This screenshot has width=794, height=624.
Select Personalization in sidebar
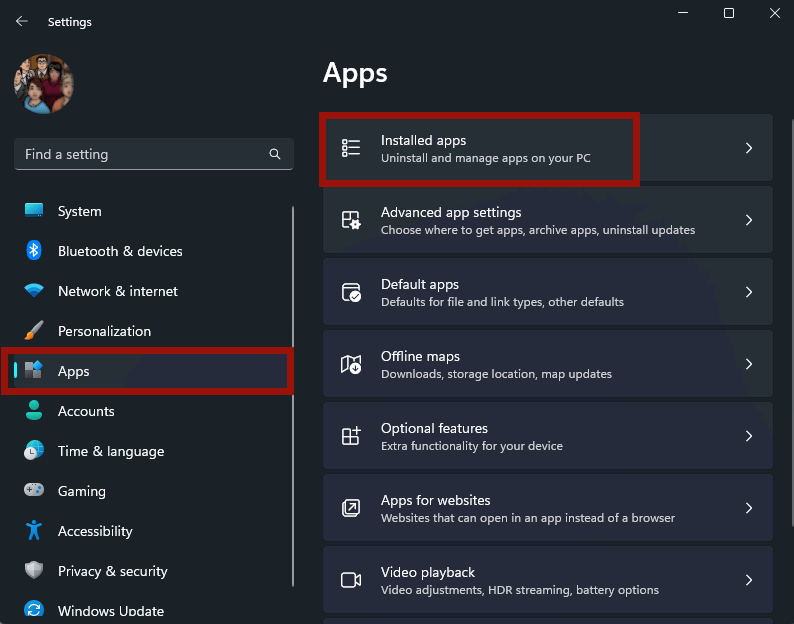coord(104,331)
